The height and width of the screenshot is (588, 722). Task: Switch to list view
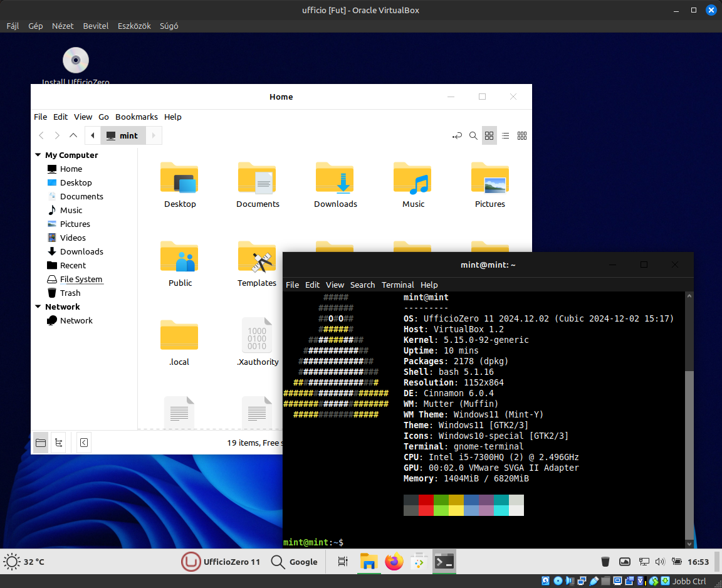tap(506, 136)
